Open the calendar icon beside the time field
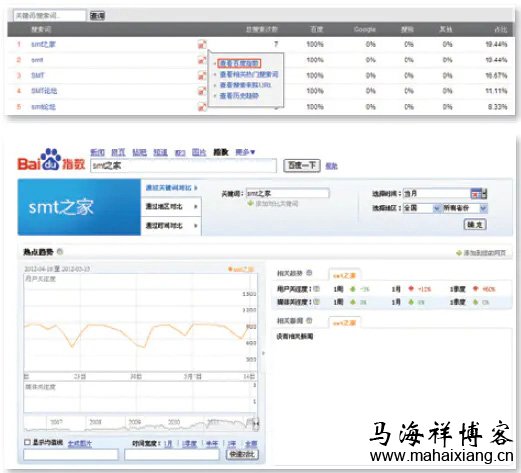Viewport: 521px width, 473px height. click(x=479, y=193)
